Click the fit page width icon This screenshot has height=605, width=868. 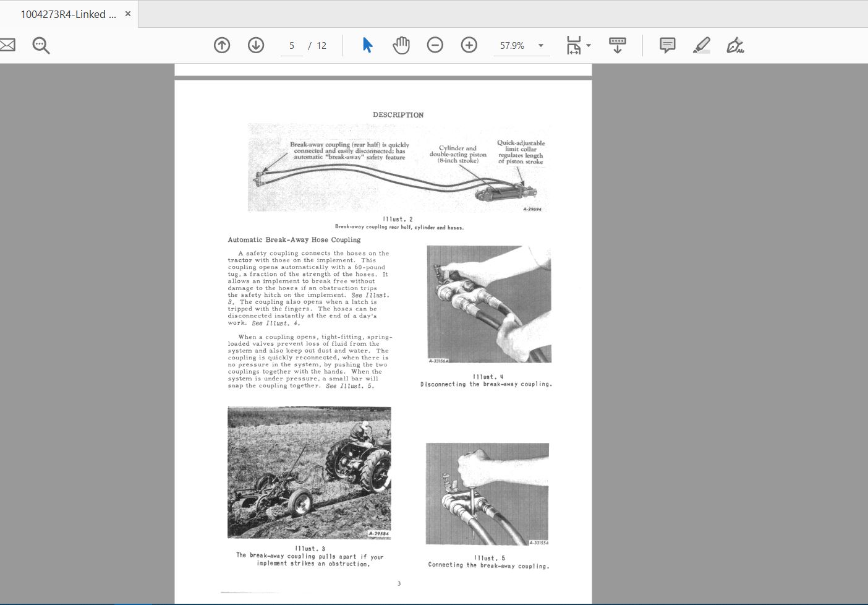coord(574,45)
